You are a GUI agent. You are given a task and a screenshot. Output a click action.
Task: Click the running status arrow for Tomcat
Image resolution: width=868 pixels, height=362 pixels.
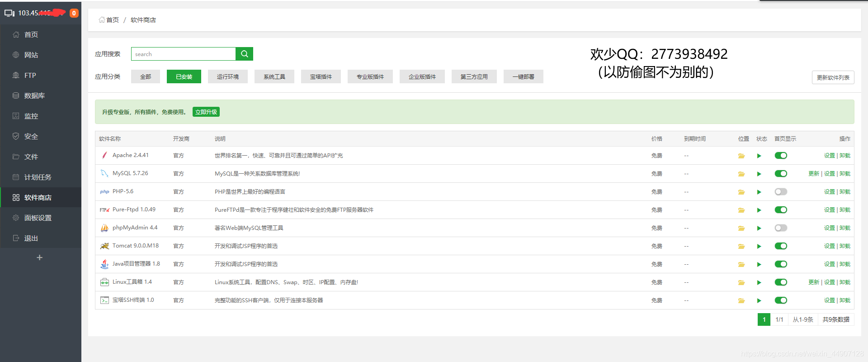coord(759,246)
